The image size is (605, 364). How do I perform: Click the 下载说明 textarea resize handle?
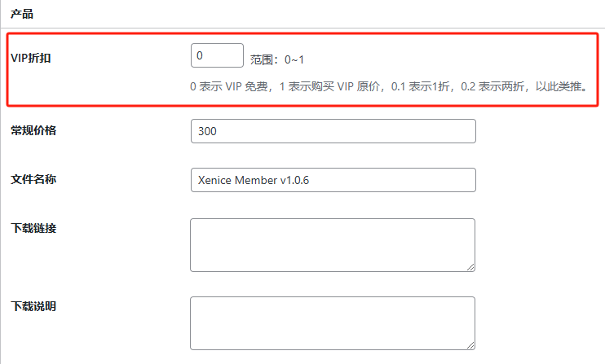pos(470,344)
